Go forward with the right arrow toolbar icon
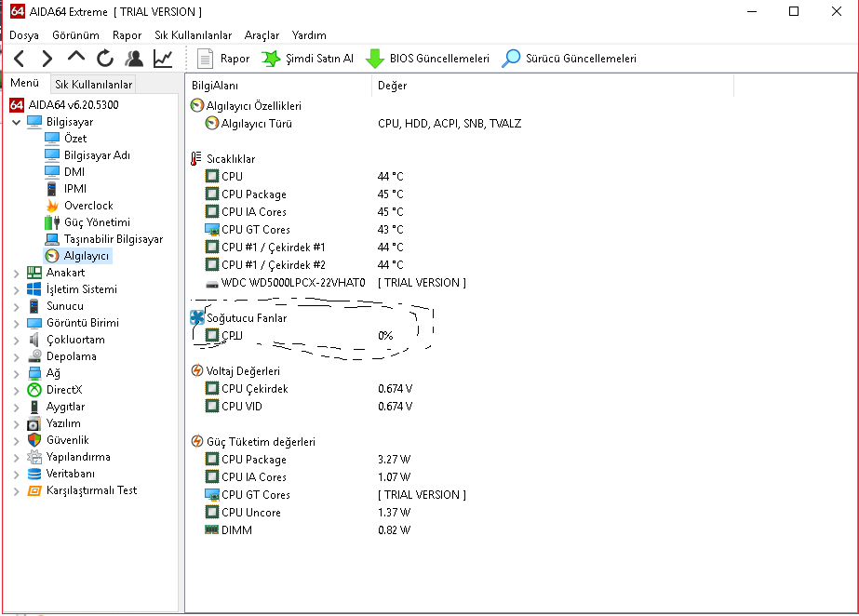Image resolution: width=859 pixels, height=616 pixels. pos(47,59)
